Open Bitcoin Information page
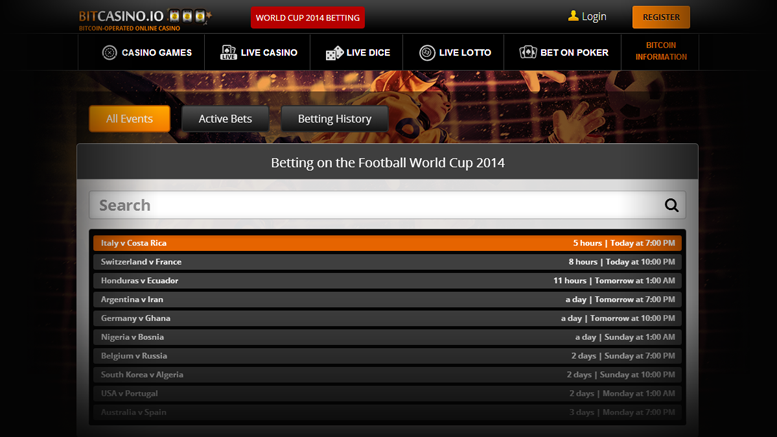This screenshot has width=777, height=437. tap(661, 51)
